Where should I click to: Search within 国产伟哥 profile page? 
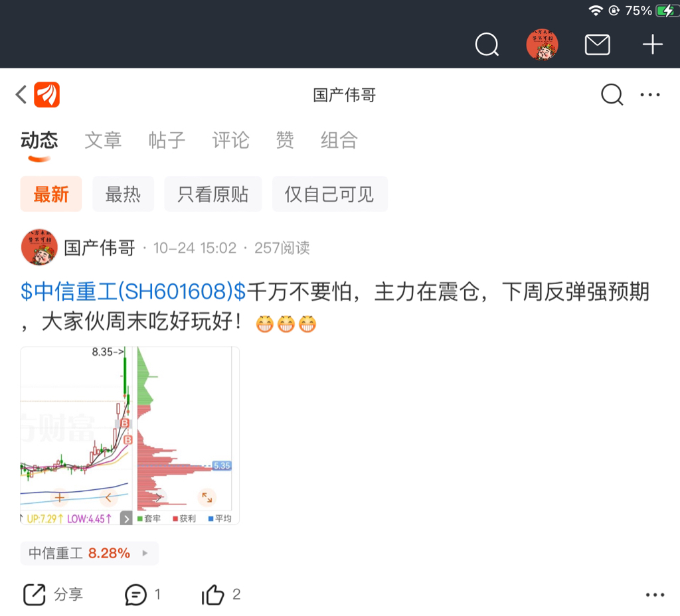coord(612,94)
